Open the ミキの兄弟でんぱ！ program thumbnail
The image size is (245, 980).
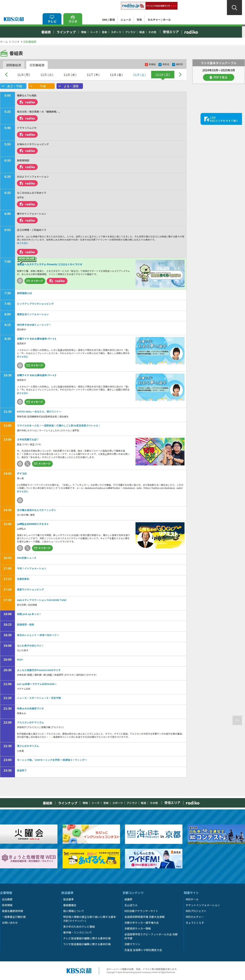[x=160, y=451]
